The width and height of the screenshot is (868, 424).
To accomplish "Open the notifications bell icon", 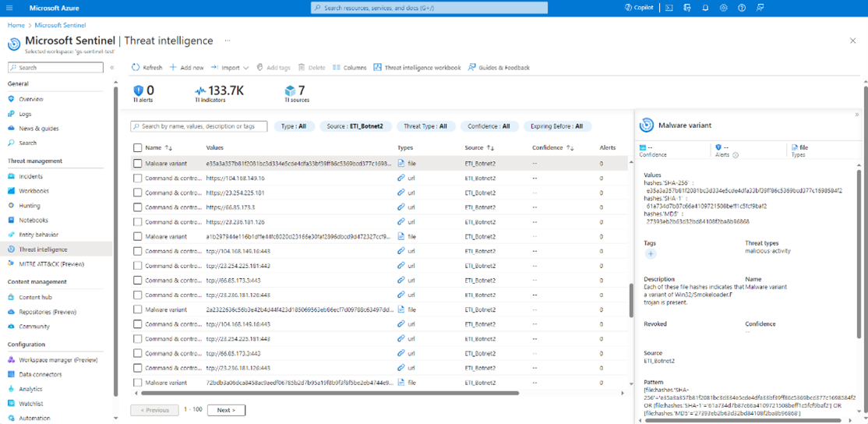I will coord(705,8).
